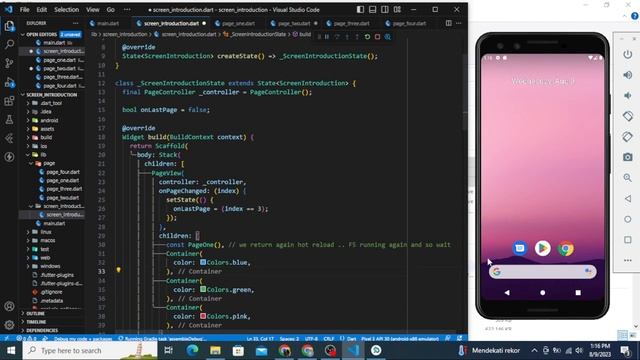This screenshot has height=360, width=640.
Task: Click the emulator power button
Action: (628, 54)
